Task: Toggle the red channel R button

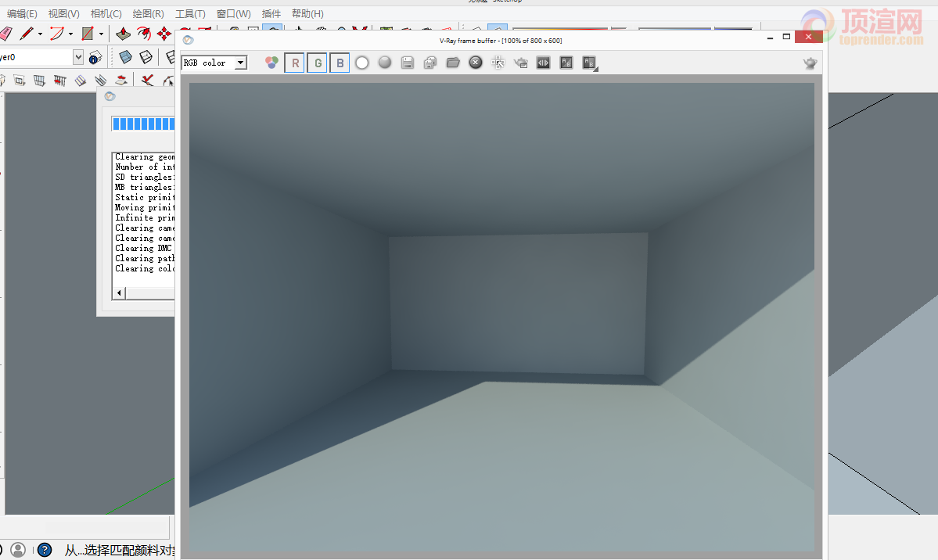Action: click(295, 63)
